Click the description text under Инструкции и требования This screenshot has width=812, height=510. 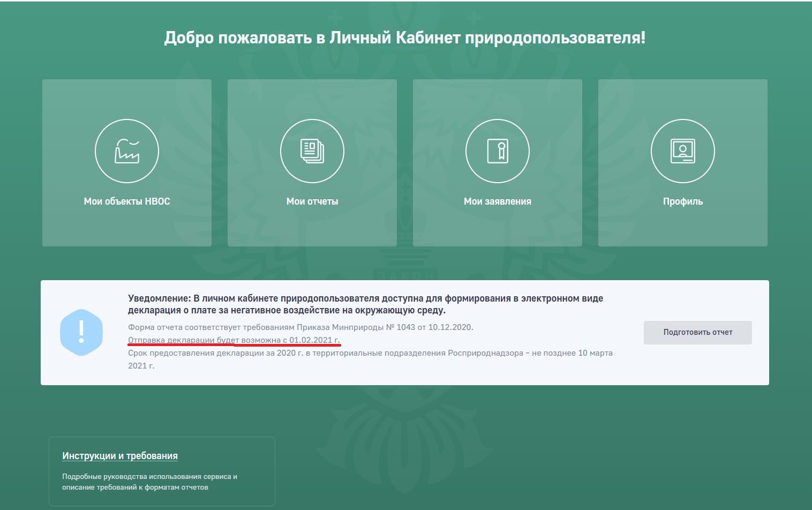coord(149,482)
